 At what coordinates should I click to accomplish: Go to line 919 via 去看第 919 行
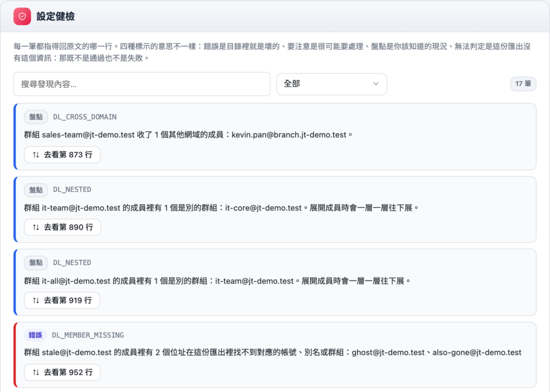click(62, 301)
